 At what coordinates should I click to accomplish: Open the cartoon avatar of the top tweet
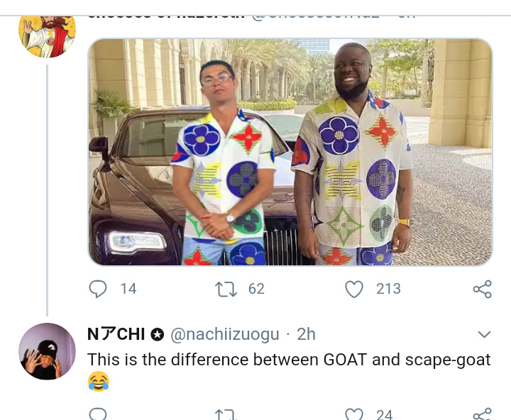(x=47, y=32)
